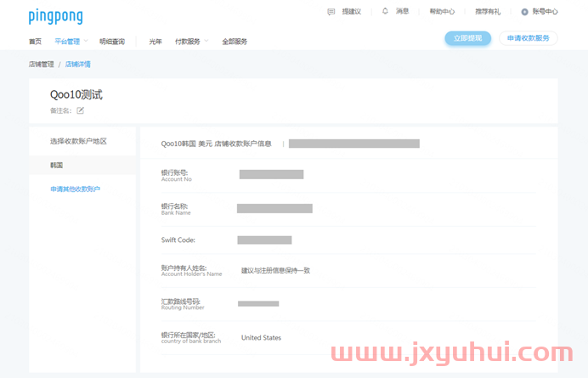588x378 pixels.
Task: Click the 申请其他收款账户 link
Action: click(x=75, y=189)
